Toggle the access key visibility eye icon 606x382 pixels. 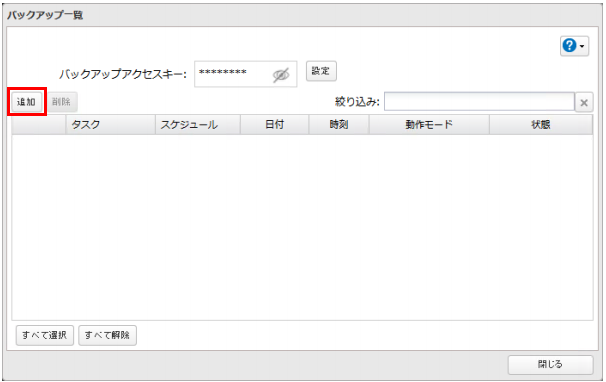281,75
